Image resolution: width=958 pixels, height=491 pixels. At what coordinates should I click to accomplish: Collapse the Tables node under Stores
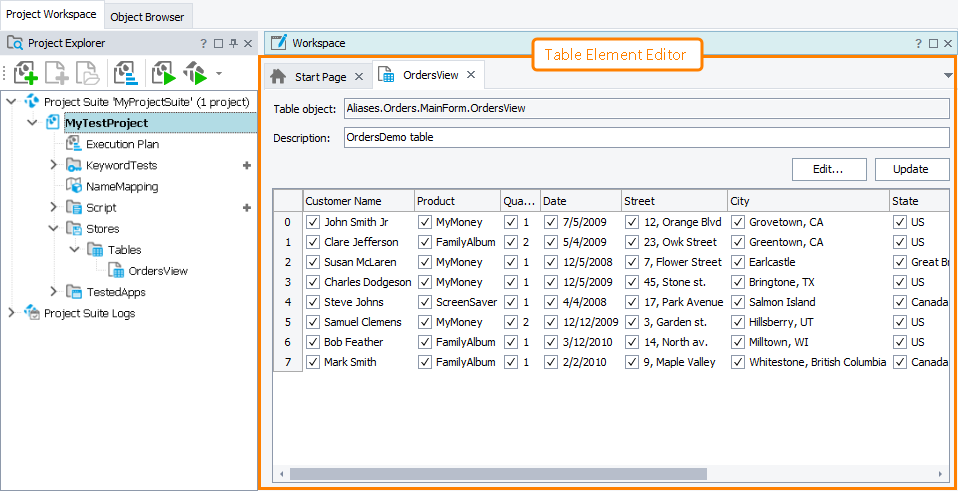[x=74, y=250]
